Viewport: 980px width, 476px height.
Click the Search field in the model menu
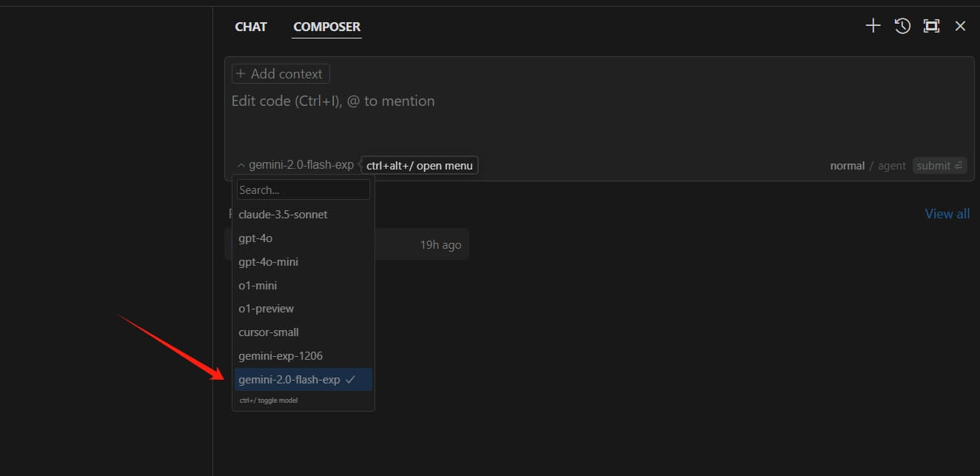coord(303,190)
